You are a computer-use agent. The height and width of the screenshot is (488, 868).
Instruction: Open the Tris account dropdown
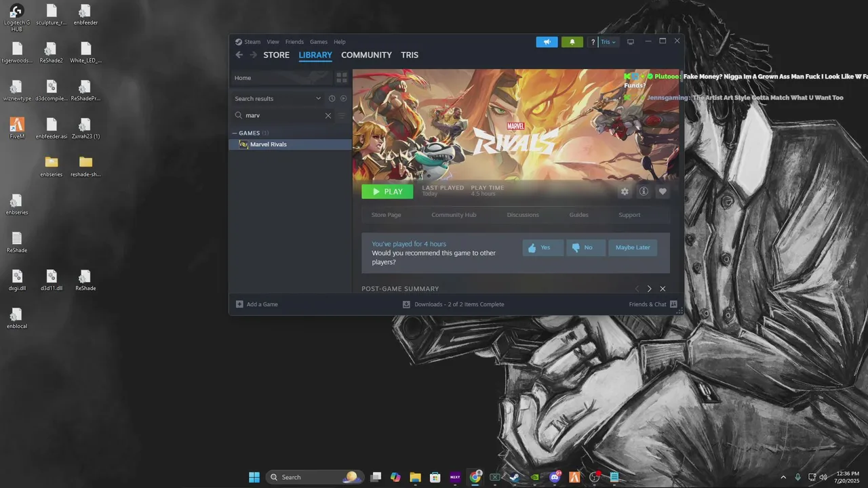coord(608,42)
